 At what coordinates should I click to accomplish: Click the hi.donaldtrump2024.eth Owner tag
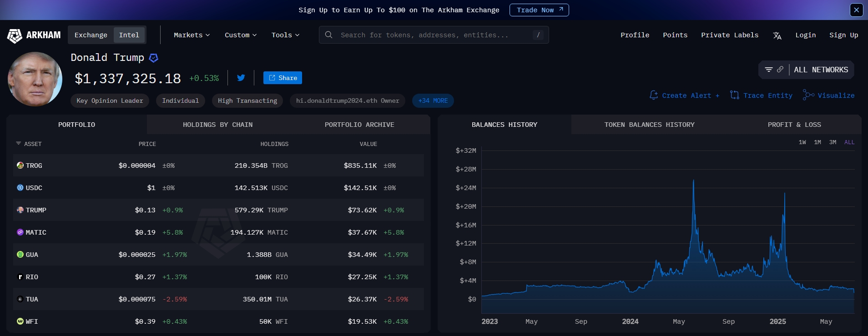click(x=348, y=101)
